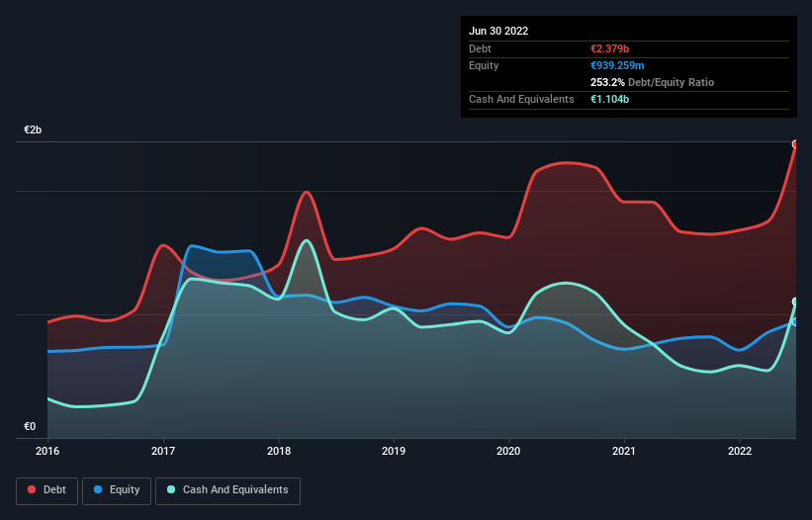Click the Equity label in tooltip

click(484, 65)
